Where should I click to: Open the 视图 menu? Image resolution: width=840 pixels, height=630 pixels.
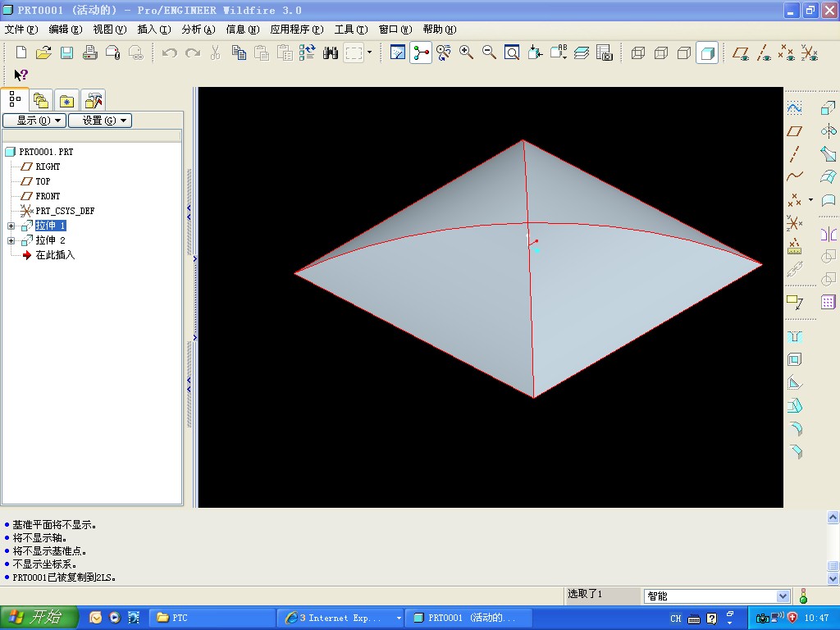pyautogui.click(x=110, y=30)
